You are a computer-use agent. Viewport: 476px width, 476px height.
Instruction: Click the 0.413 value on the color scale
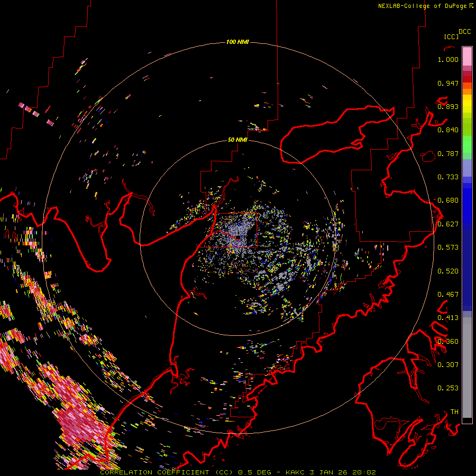(448, 318)
